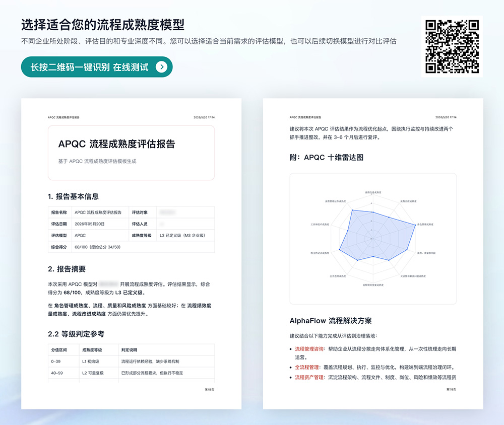Click the table cell 成熟度等级
Image resolution: width=504 pixels, height=425 pixels.
[x=143, y=236]
